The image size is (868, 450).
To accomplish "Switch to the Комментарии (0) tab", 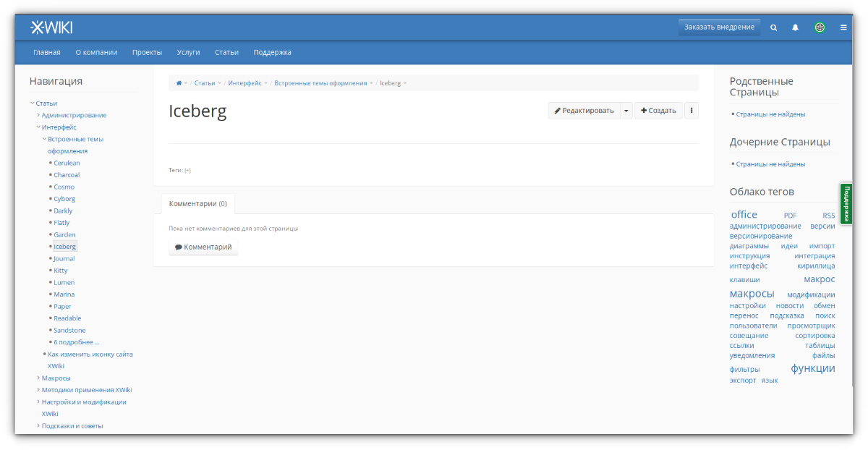I will (x=198, y=204).
